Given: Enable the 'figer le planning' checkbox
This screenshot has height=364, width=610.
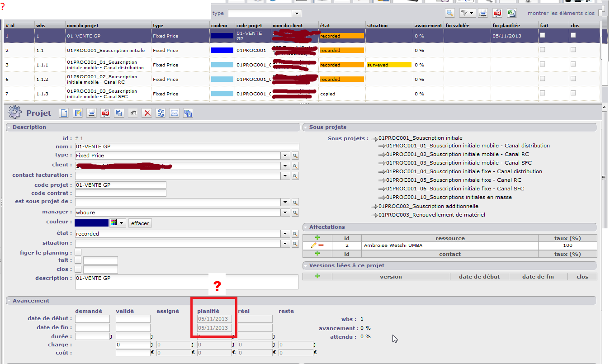Looking at the screenshot, I should 78,252.
